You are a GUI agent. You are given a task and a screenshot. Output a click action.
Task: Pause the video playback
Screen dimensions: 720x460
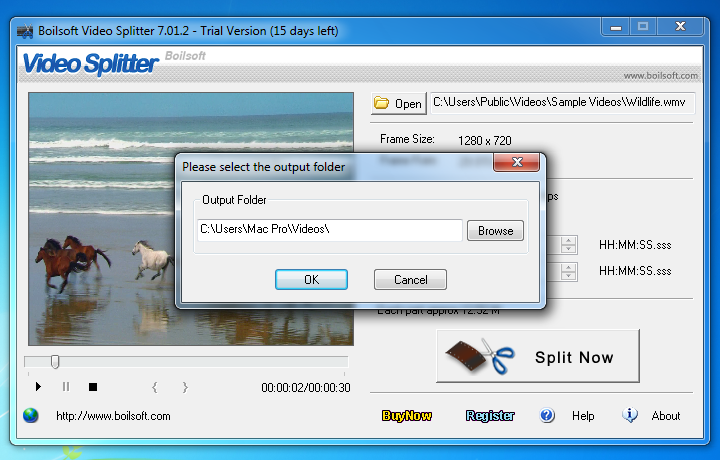[66, 387]
